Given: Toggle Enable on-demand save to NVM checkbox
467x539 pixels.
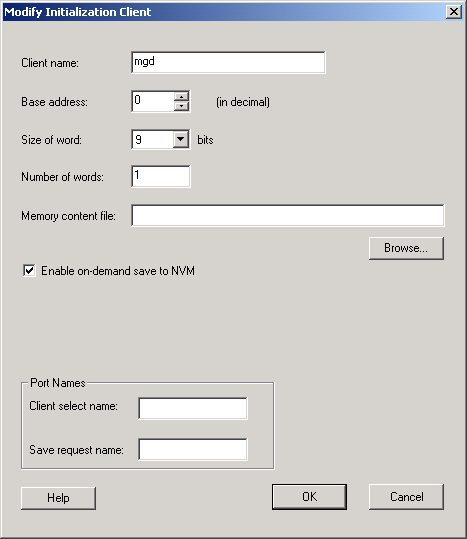Looking at the screenshot, I should 29,271.
